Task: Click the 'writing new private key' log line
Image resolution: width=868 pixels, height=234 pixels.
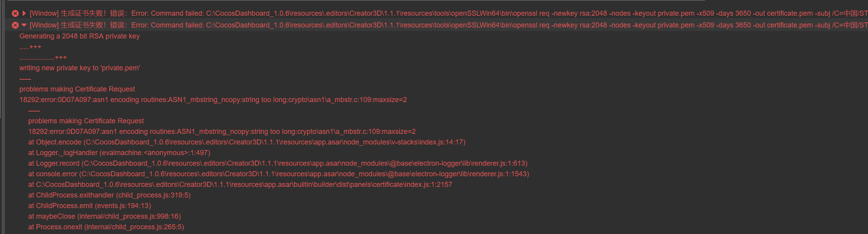Action: [x=80, y=68]
